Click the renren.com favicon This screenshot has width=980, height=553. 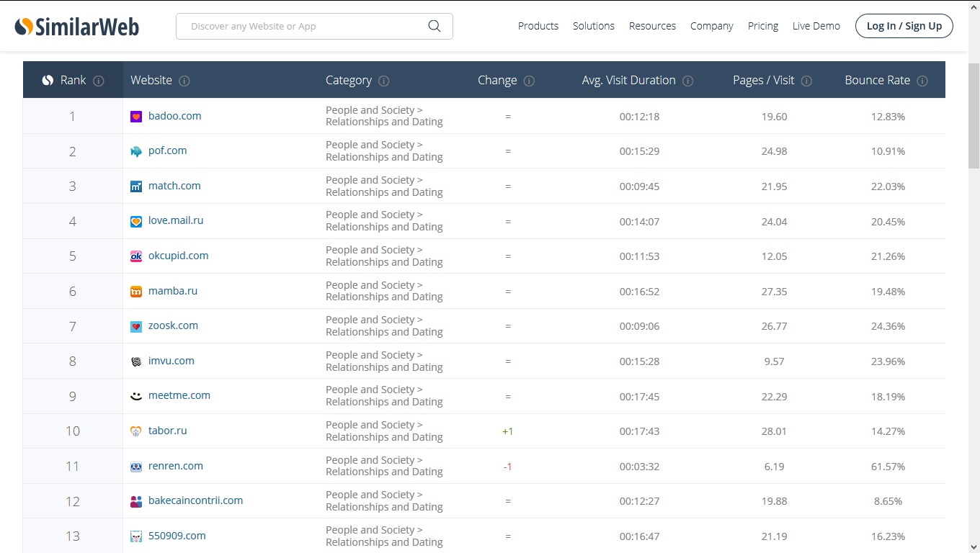point(136,467)
